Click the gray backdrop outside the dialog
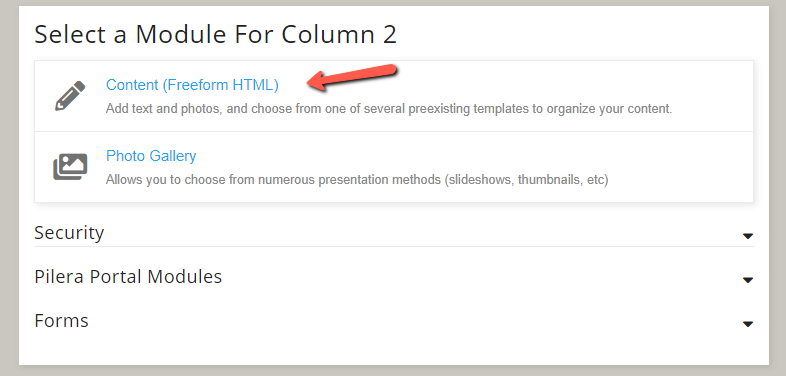The width and height of the screenshot is (786, 376). pyautogui.click(x=9, y=188)
